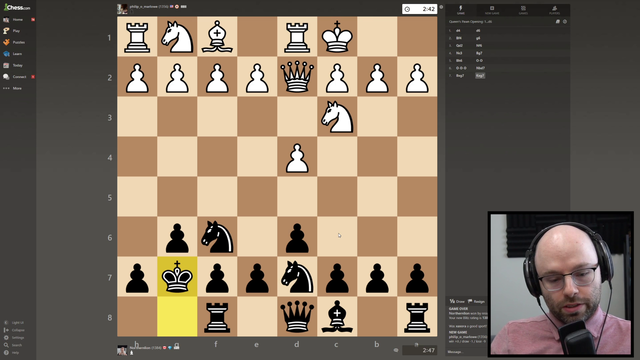Viewport: 640px width, 360px height.
Task: Select move 2 Bf4 in move list
Action: point(459,38)
